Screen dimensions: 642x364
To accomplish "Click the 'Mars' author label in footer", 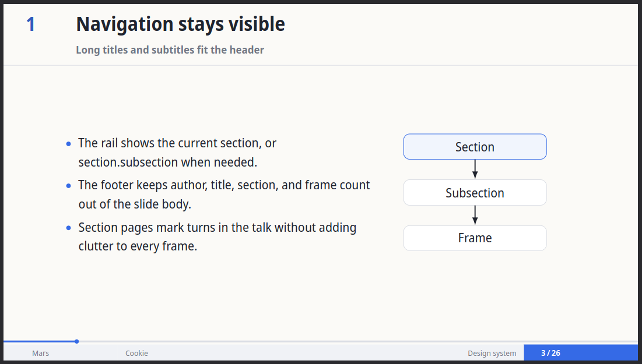I will (x=41, y=354).
